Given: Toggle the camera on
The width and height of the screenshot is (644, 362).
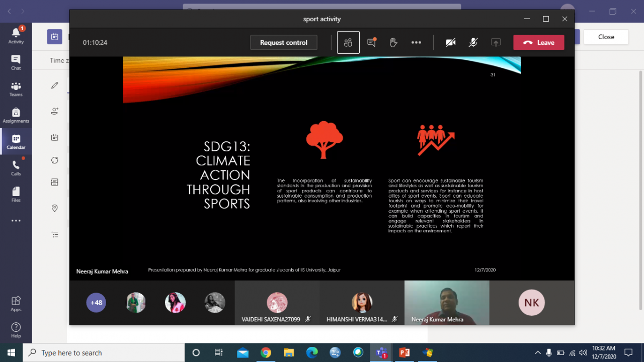Looking at the screenshot, I should [x=450, y=43].
